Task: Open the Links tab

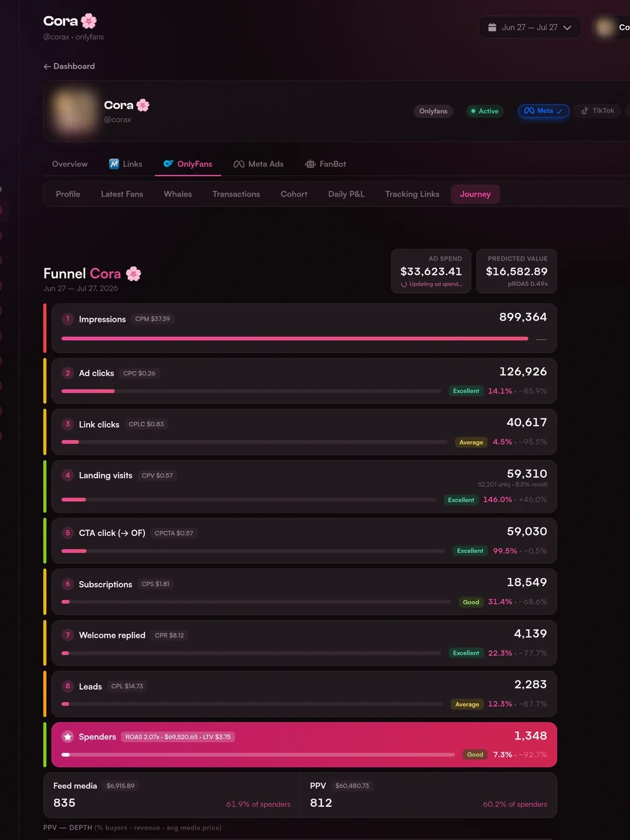Action: pyautogui.click(x=126, y=164)
